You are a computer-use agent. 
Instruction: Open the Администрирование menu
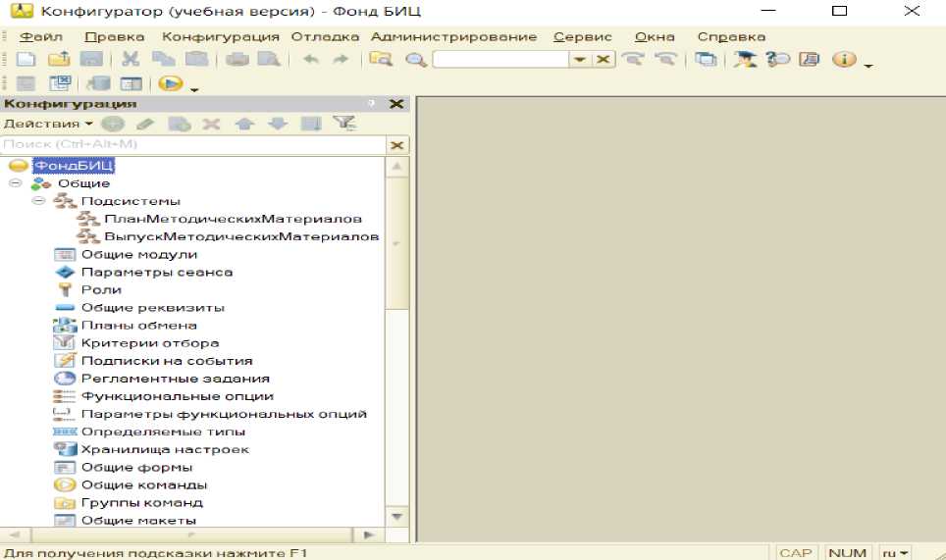point(453,36)
